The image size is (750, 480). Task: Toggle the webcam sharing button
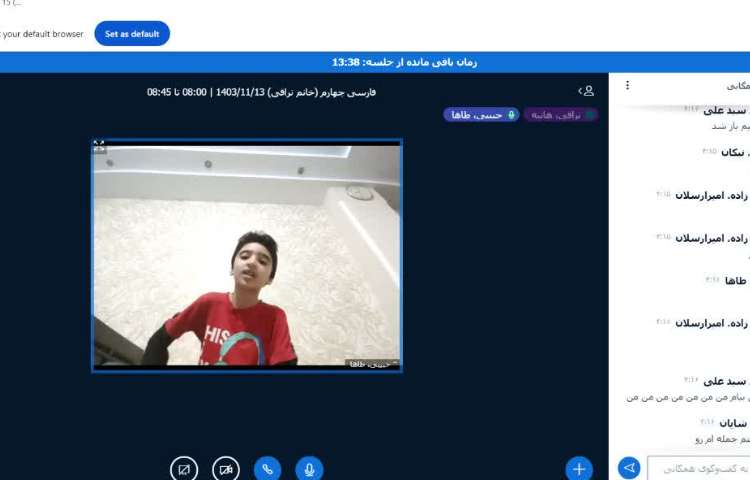226,469
